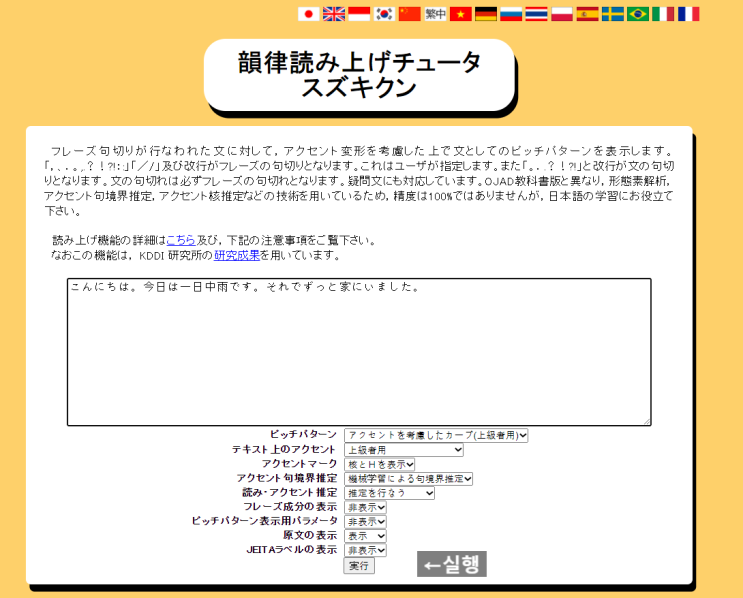Select the China flag for Simplified Chinese
The width and height of the screenshot is (743, 598).
pos(410,14)
